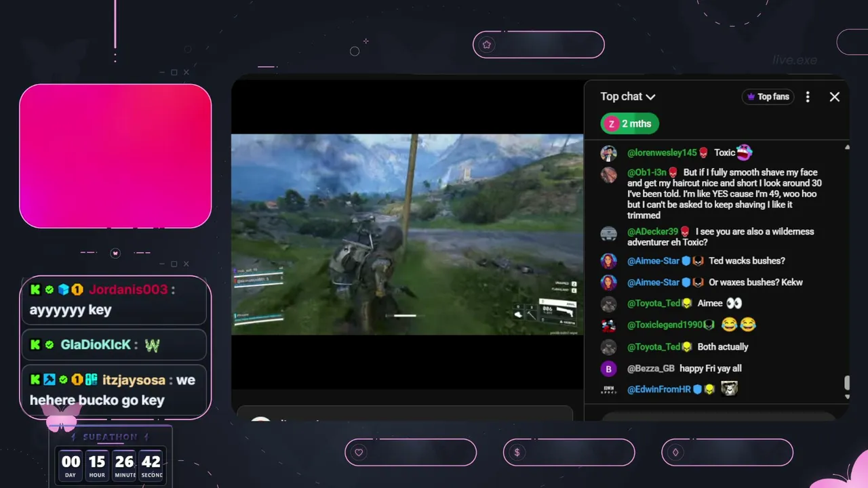
Task: Open the @Toxiclegend1990 username
Action: [x=665, y=325]
